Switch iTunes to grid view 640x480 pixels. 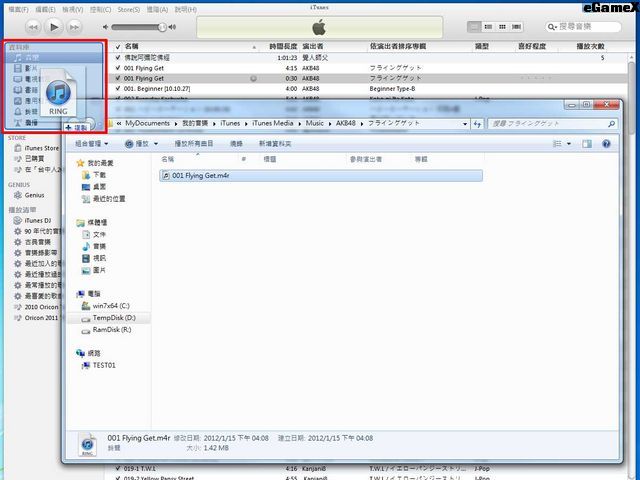(502, 27)
